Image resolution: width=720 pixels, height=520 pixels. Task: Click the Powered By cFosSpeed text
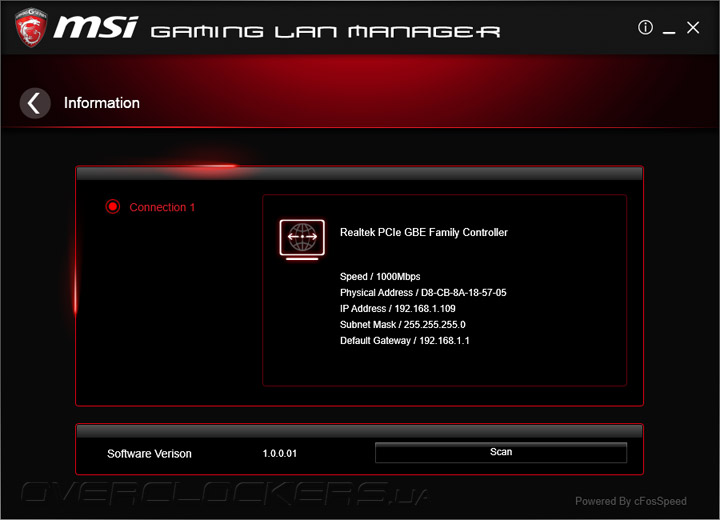coord(631,501)
